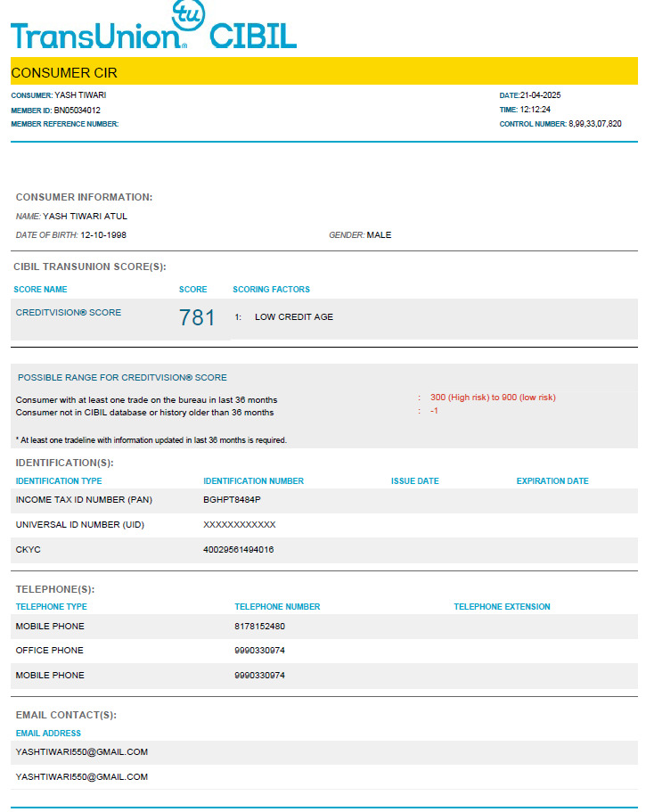
Task: Select scoring factor LOW CREDIT AGE
Action: pos(294,317)
